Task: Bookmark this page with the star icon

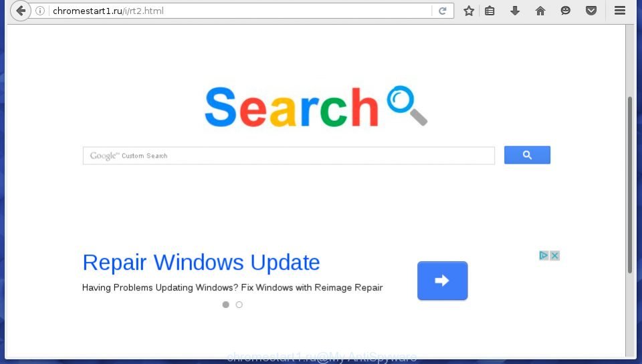Action: 469,11
